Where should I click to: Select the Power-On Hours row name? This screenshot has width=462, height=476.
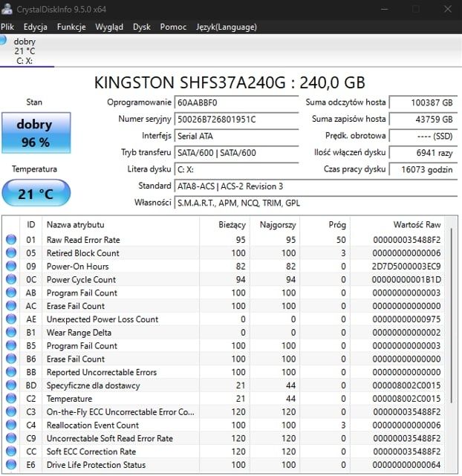click(x=78, y=267)
